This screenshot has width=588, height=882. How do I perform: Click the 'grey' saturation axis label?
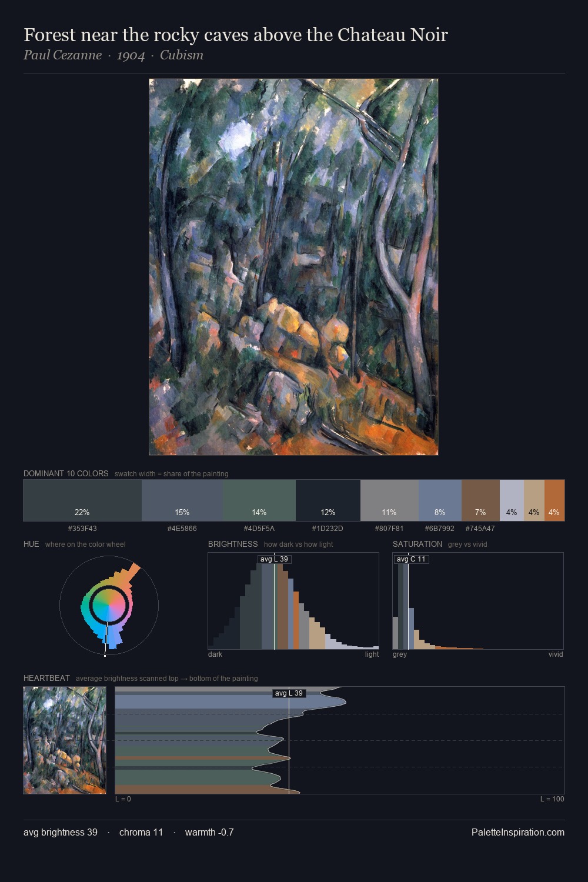pos(400,654)
